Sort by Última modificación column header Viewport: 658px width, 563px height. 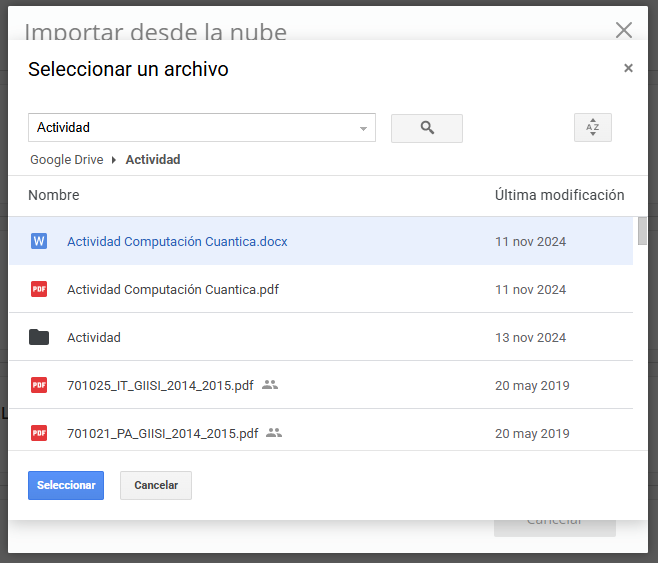coord(559,195)
